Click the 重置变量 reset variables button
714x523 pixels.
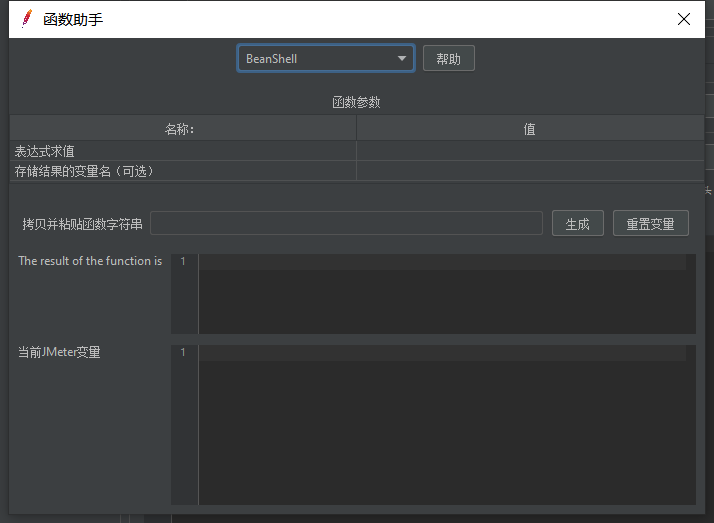(650, 223)
